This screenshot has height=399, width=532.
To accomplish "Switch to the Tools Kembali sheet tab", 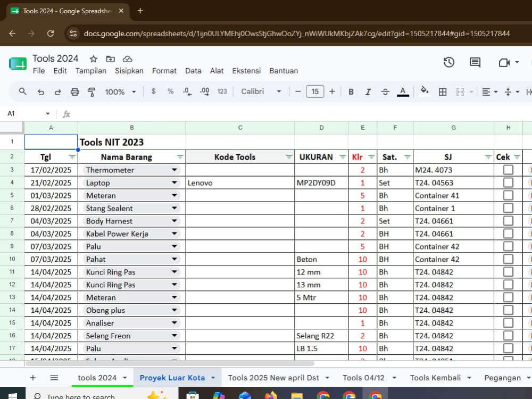I will coord(435,378).
